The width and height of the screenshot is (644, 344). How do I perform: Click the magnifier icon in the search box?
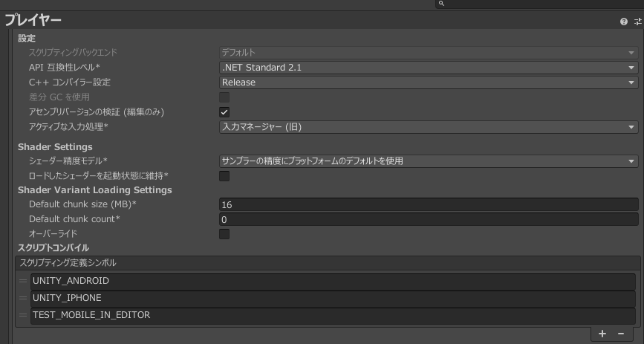pyautogui.click(x=441, y=4)
